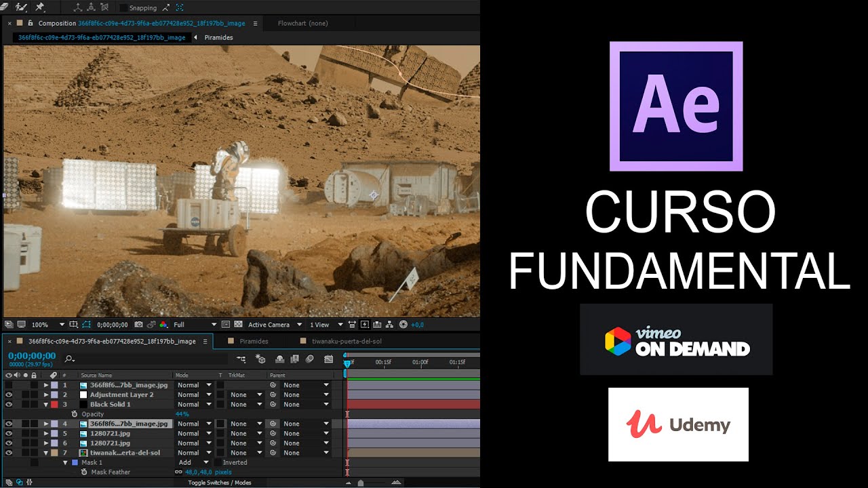
Task: Enable the Snapping checkbox
Action: (123, 8)
